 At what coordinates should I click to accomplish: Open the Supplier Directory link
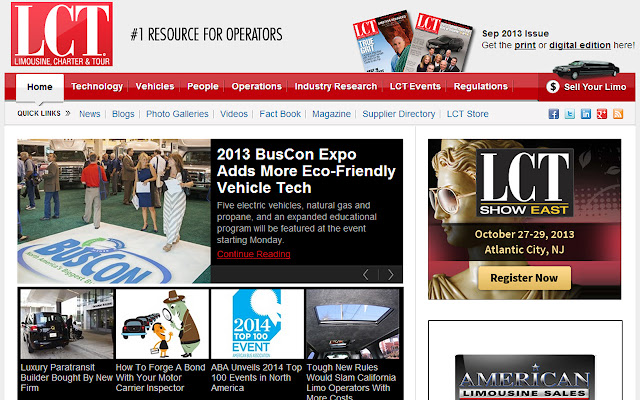pos(399,114)
